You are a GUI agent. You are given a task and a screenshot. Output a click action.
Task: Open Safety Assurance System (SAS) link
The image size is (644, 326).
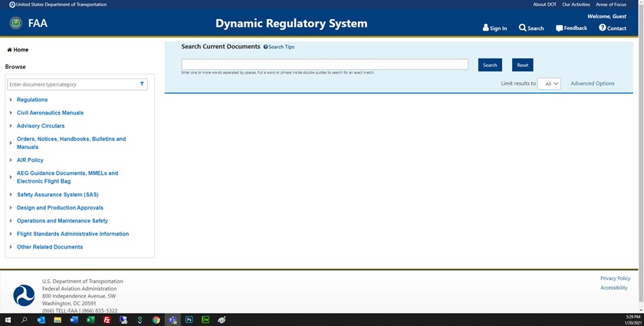click(58, 194)
